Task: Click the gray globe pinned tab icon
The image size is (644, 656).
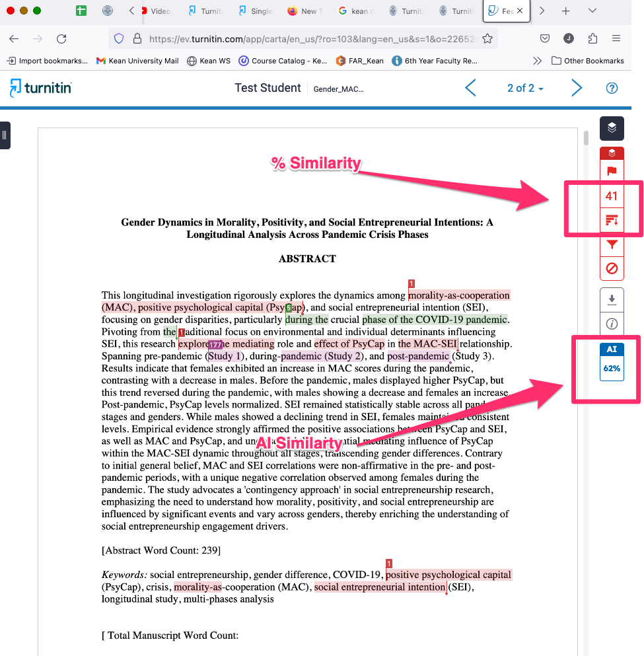Action: pos(108,11)
